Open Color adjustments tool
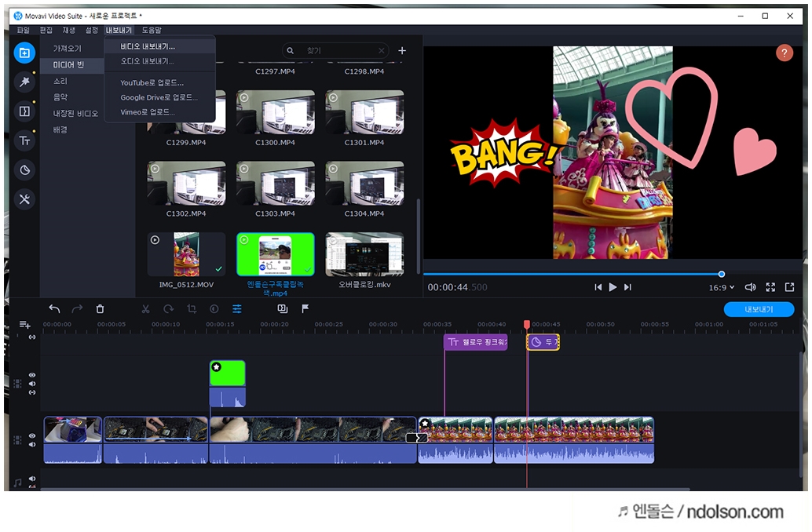 [x=214, y=309]
